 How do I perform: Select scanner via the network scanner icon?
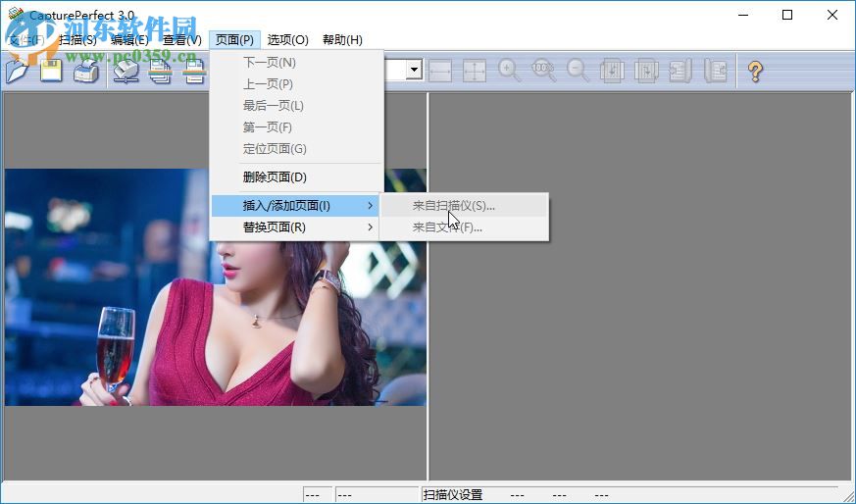point(126,72)
